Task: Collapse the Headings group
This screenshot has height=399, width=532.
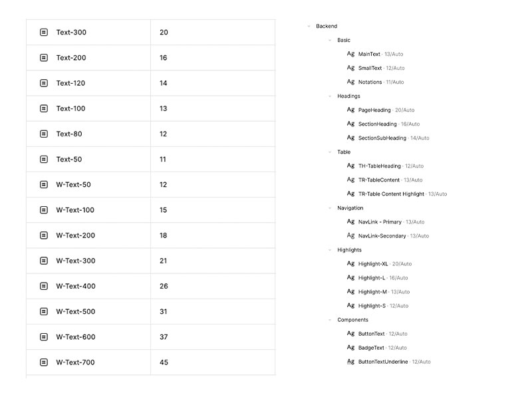Action: [330, 96]
